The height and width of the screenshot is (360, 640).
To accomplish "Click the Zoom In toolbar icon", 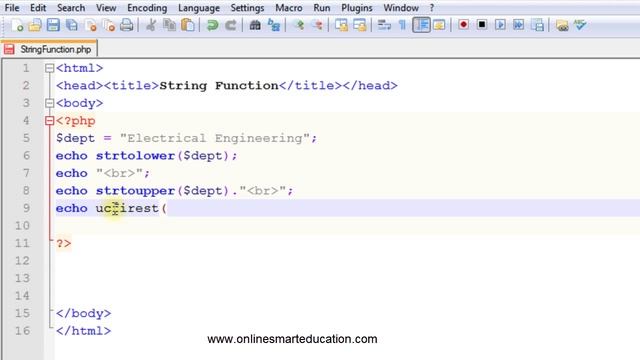I will [299, 25].
